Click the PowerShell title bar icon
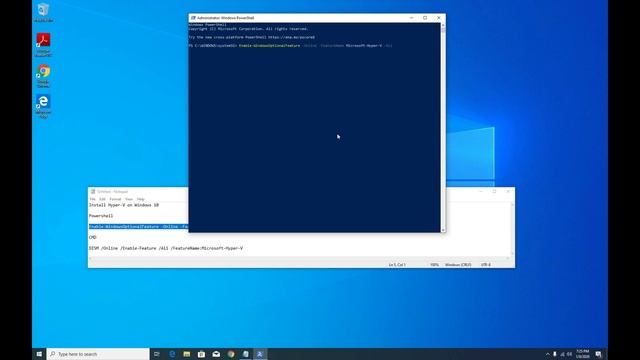This screenshot has height=360, width=640. coord(193,18)
